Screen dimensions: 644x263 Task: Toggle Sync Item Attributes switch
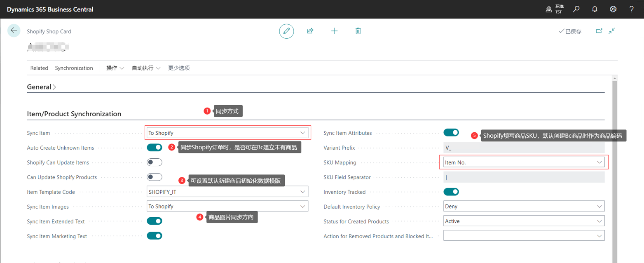point(451,133)
